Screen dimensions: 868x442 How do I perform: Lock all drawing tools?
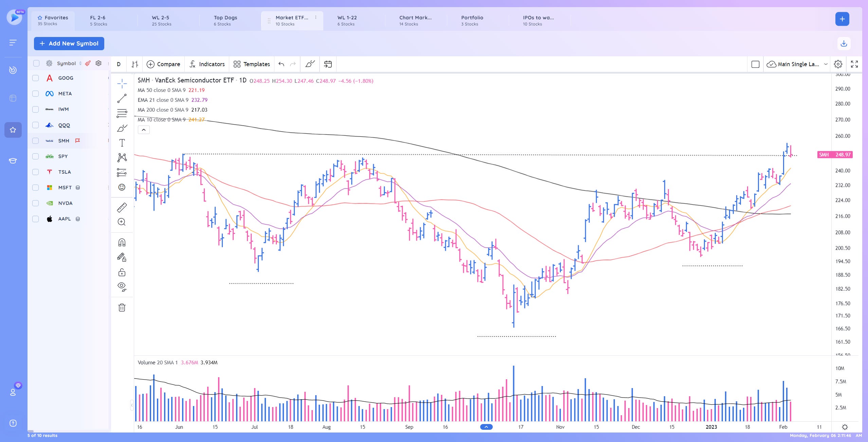pyautogui.click(x=122, y=272)
